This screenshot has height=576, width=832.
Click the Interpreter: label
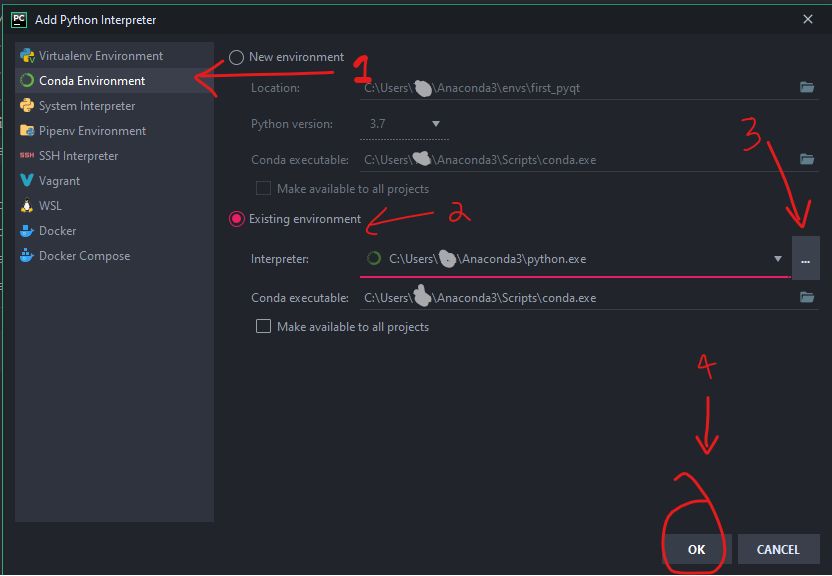280,259
